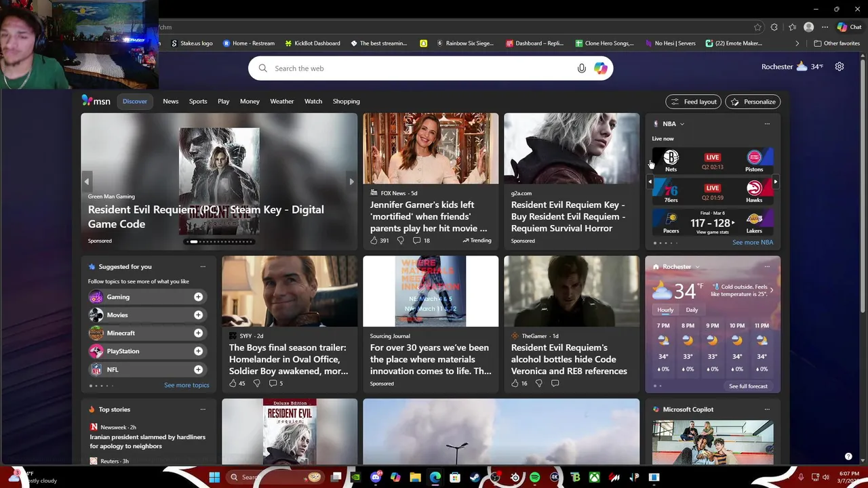The height and width of the screenshot is (488, 868).
Task: Open comments on The Boys trailer article
Action: coord(276,384)
